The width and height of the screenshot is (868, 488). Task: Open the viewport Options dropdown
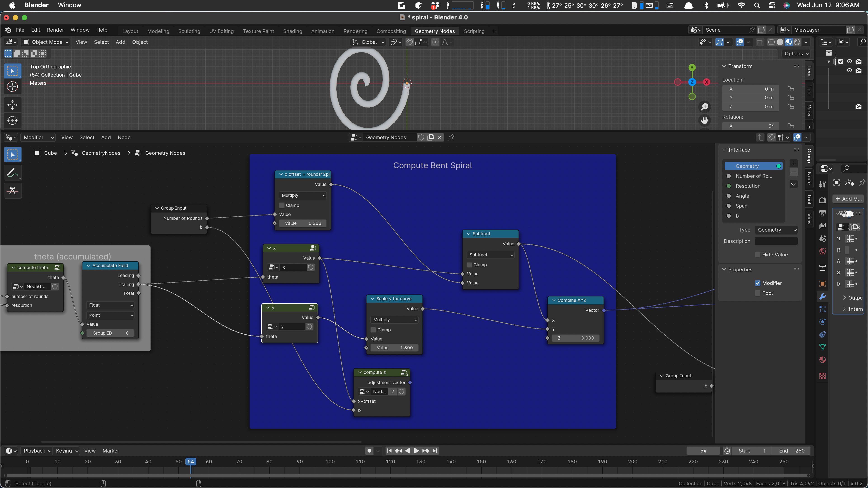pos(796,54)
